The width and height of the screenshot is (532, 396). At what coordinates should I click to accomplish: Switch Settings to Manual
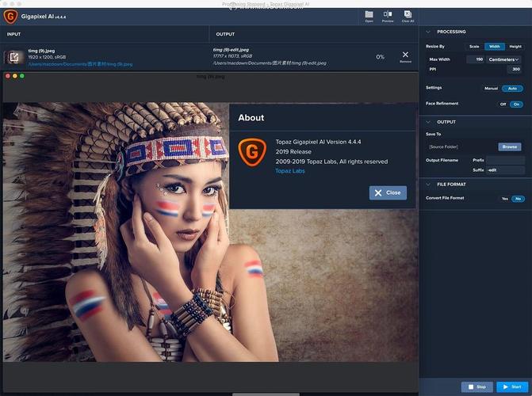point(491,88)
